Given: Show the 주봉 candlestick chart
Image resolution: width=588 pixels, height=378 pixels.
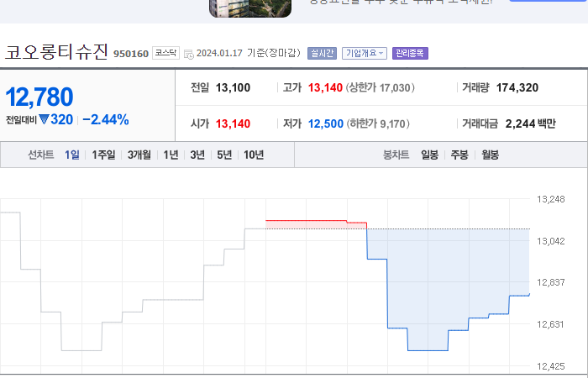Looking at the screenshot, I should (x=459, y=155).
